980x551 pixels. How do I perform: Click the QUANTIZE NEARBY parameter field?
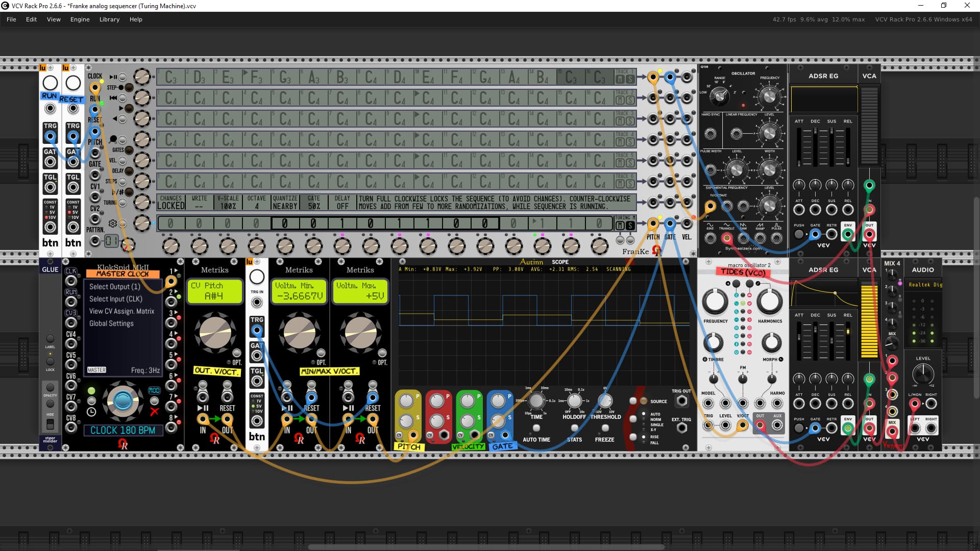click(285, 203)
